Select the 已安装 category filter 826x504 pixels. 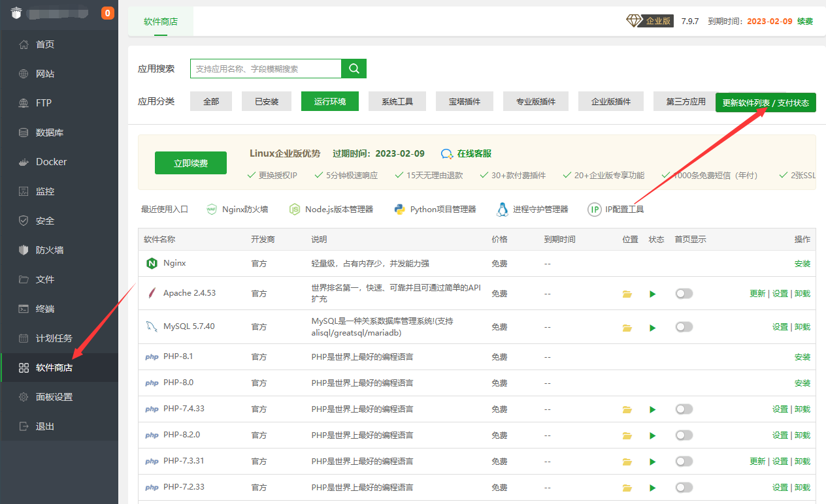point(267,101)
